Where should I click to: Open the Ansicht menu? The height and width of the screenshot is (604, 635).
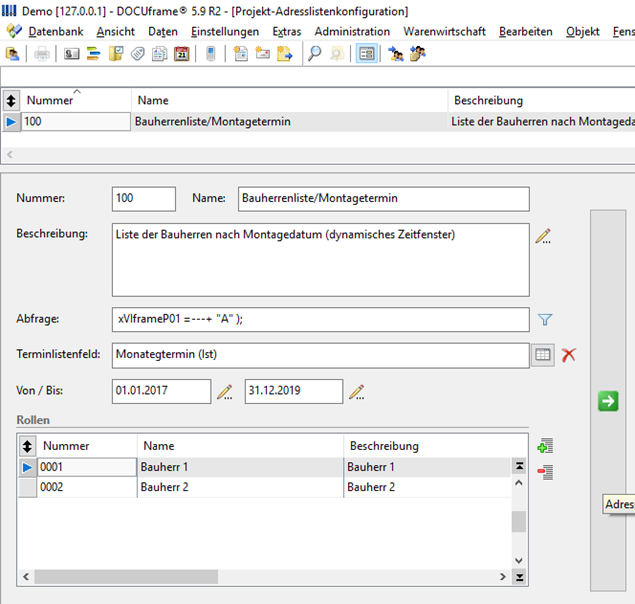115,32
